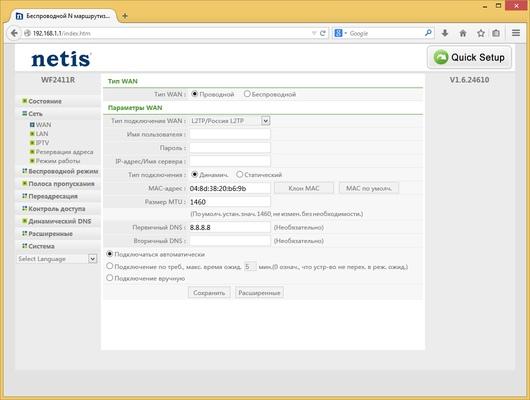Screen dimensions: 530x400
Task: Open the Резервация адреса page
Action: click(64, 152)
